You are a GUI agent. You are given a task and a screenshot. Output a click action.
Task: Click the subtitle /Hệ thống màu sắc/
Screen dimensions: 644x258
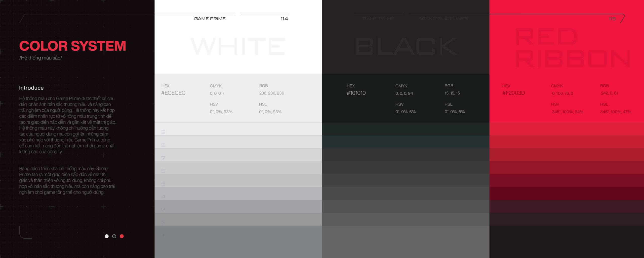[41, 58]
